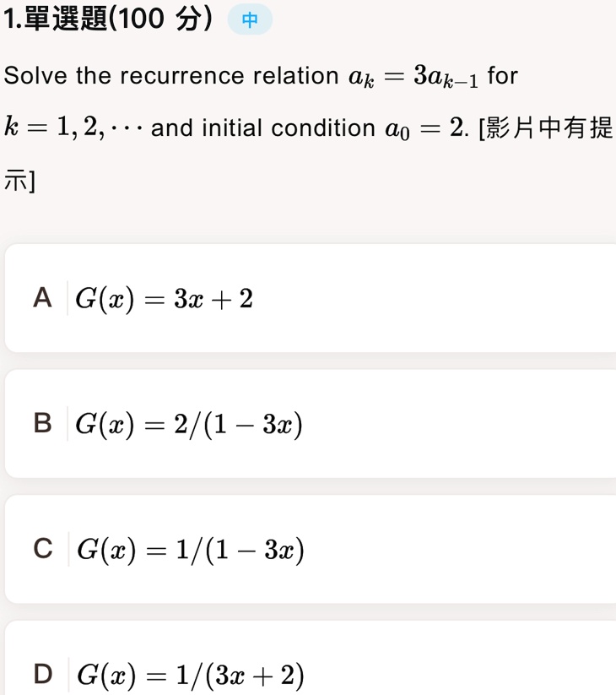Viewport: 616px width, 695px height.
Task: Click the letter B label
Action: (x=42, y=423)
